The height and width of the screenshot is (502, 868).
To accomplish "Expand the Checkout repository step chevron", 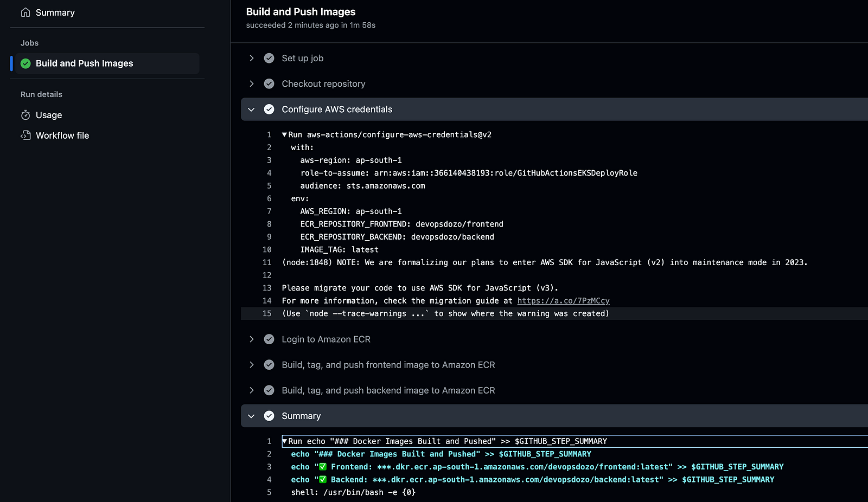I will (x=252, y=83).
